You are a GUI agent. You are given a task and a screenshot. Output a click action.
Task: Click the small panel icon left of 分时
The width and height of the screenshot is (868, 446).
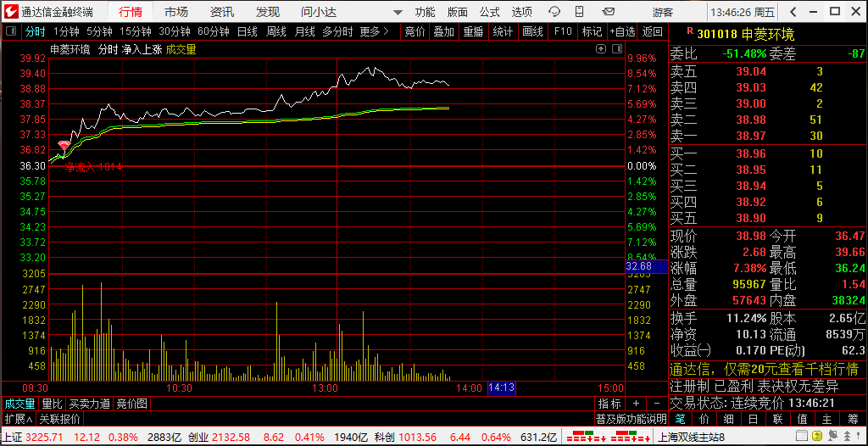[x=11, y=31]
